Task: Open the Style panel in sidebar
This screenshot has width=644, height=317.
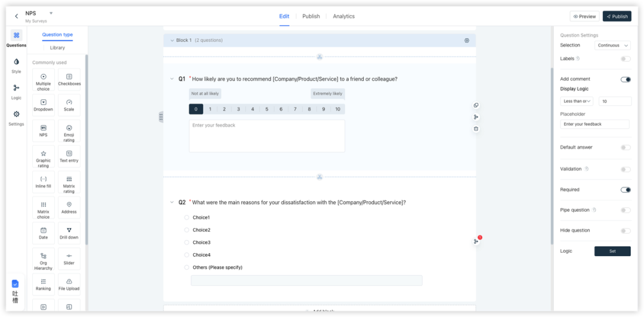Action: (x=16, y=64)
